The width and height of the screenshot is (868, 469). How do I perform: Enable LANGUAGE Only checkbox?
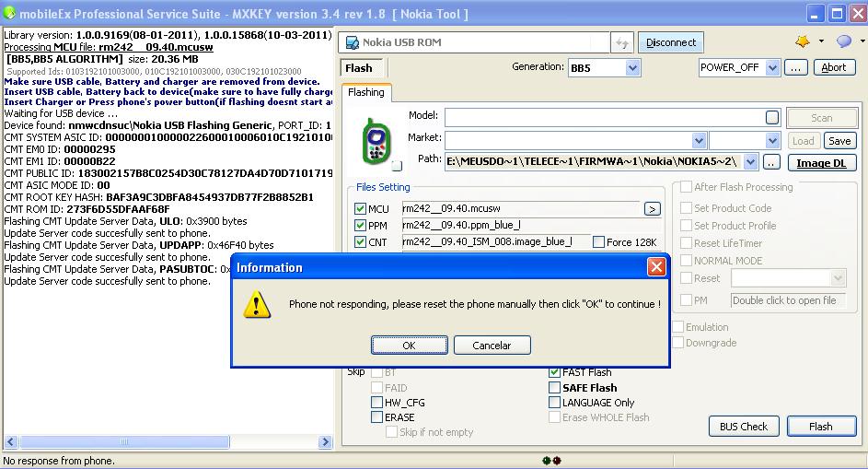click(554, 403)
